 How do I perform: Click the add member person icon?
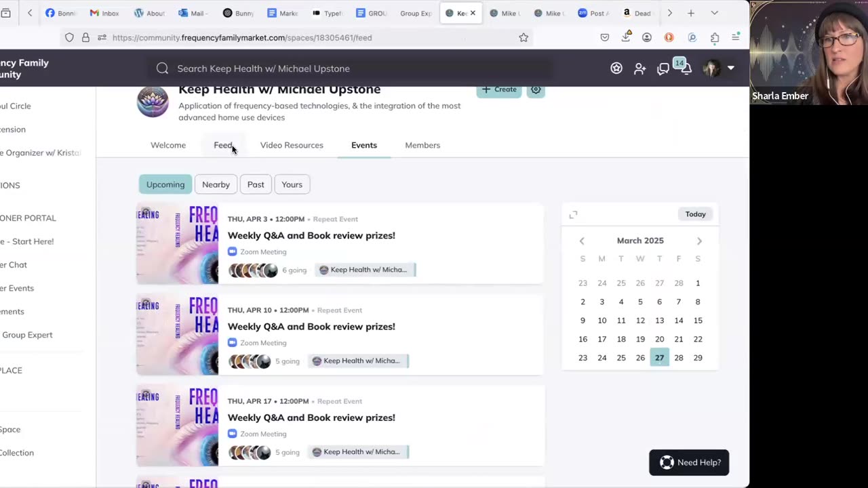pyautogui.click(x=639, y=68)
